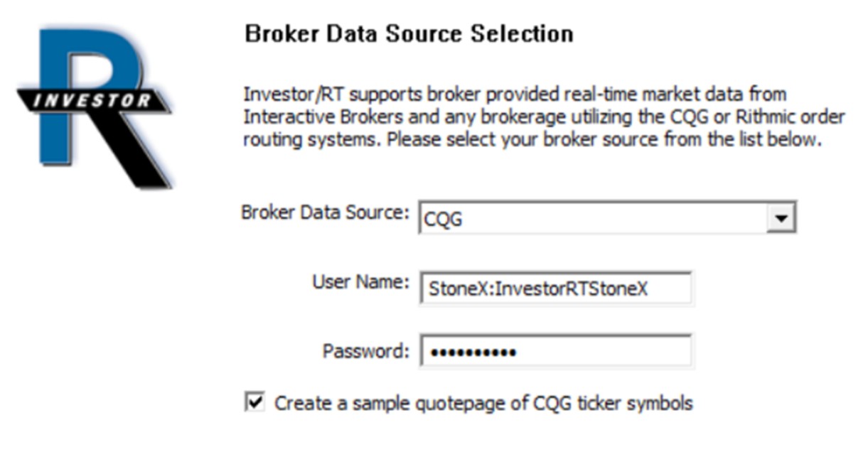Click the 'Broker Data Source Selection' heading

[x=409, y=34]
